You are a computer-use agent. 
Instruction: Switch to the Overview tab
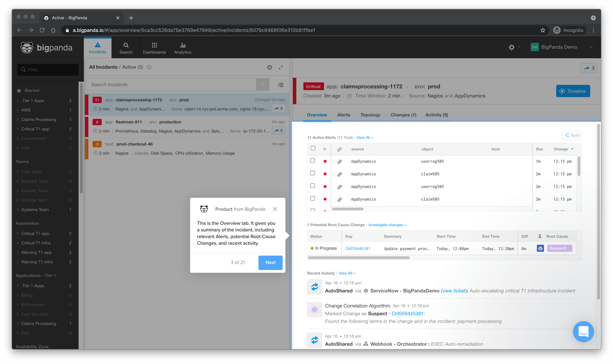(317, 115)
